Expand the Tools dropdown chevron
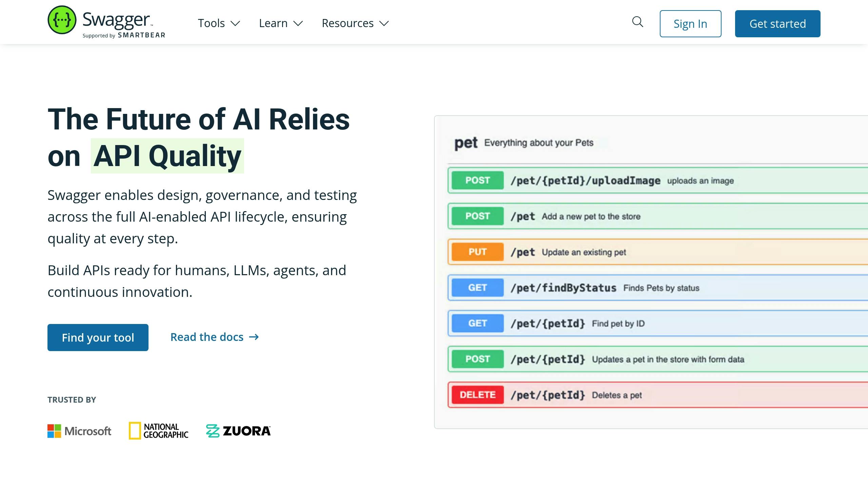The image size is (868, 488). point(235,23)
